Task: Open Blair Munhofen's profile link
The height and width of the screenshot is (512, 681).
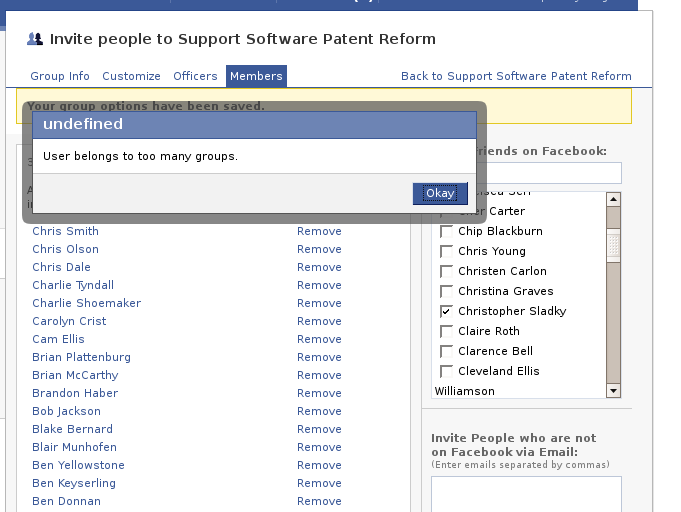Action: point(74,447)
